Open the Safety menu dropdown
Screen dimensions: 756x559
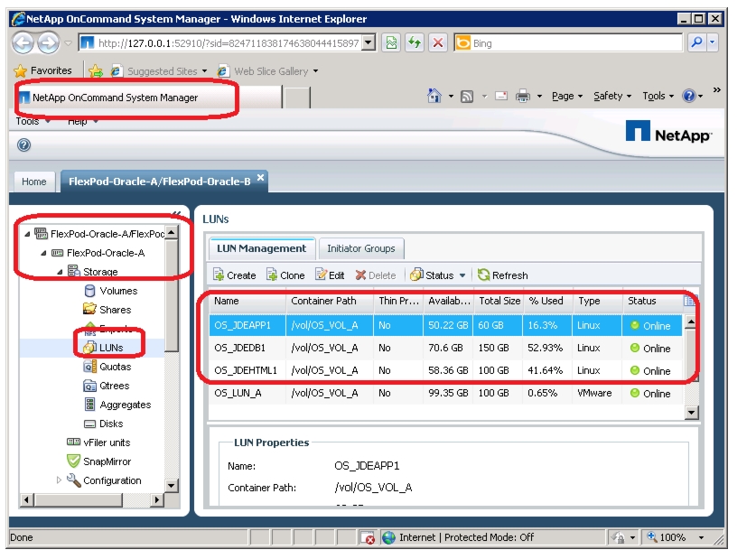click(x=612, y=96)
